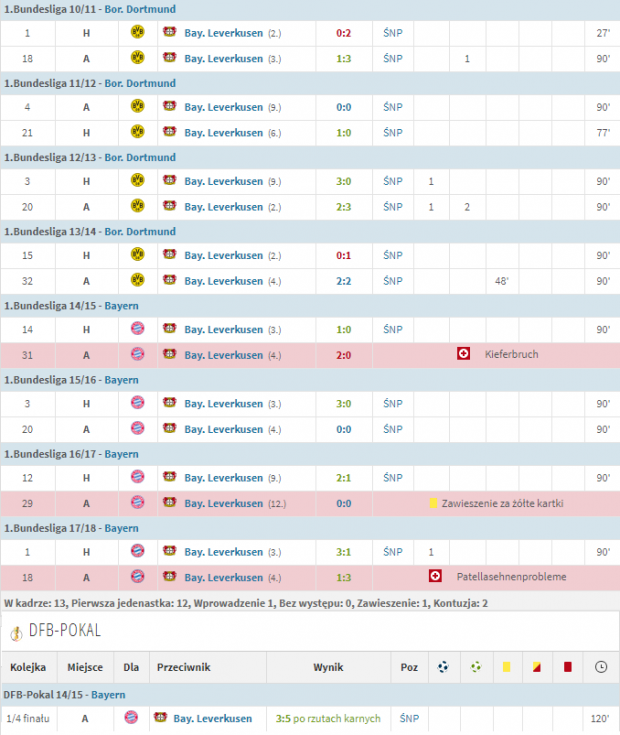Click Dortmund crest in 12/13 matchday 3 row

(x=137, y=180)
